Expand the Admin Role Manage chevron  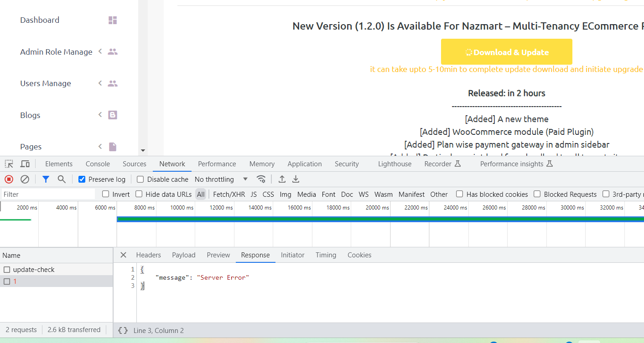click(x=100, y=51)
